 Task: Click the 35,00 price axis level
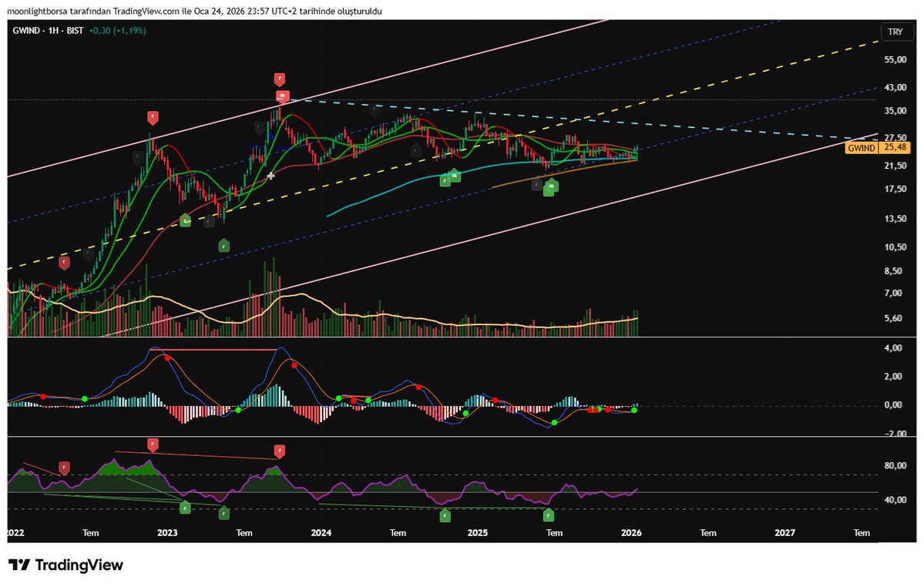point(895,111)
